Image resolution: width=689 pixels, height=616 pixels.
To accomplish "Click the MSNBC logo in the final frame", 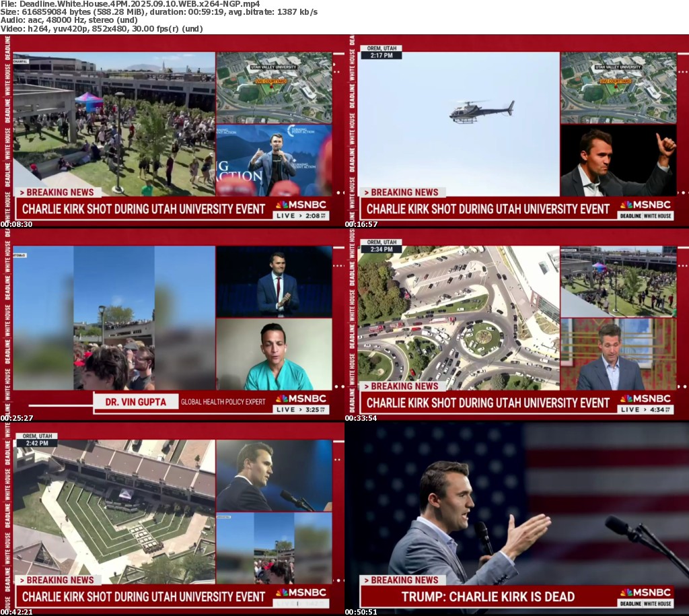I will (645, 592).
